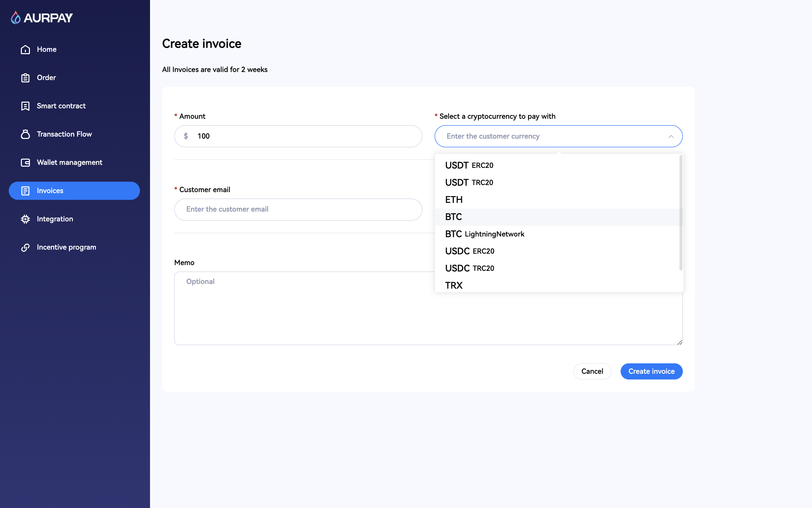The height and width of the screenshot is (508, 812).
Task: Click the Incentive program link icon
Action: coord(25,247)
